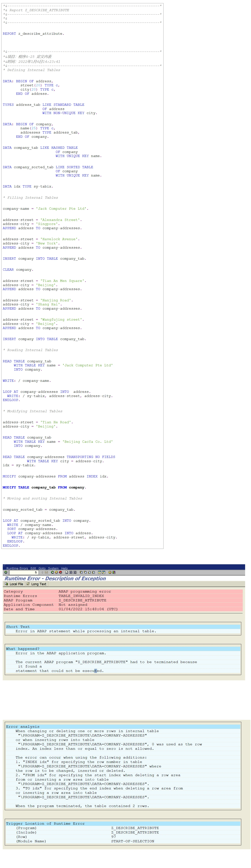This screenshot has height=868, width=251.
Task: Click 'MODIFY company-addresses FROM address INDEX idx.' line
Action: [x=55, y=476]
